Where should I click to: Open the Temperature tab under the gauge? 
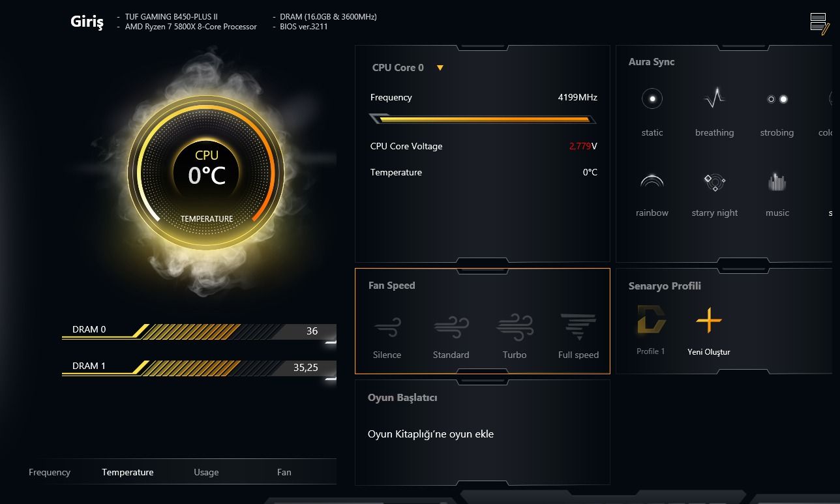128,472
